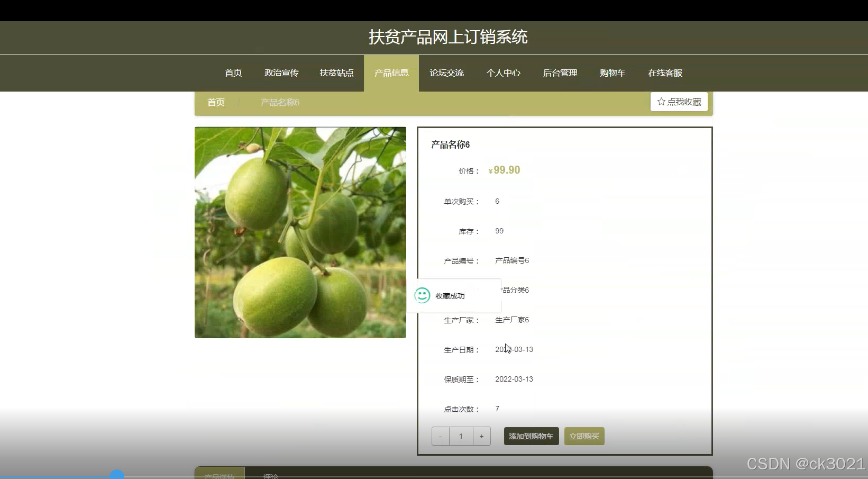The height and width of the screenshot is (479, 868).
Task: Increase quantity with the plus button
Action: [481, 436]
